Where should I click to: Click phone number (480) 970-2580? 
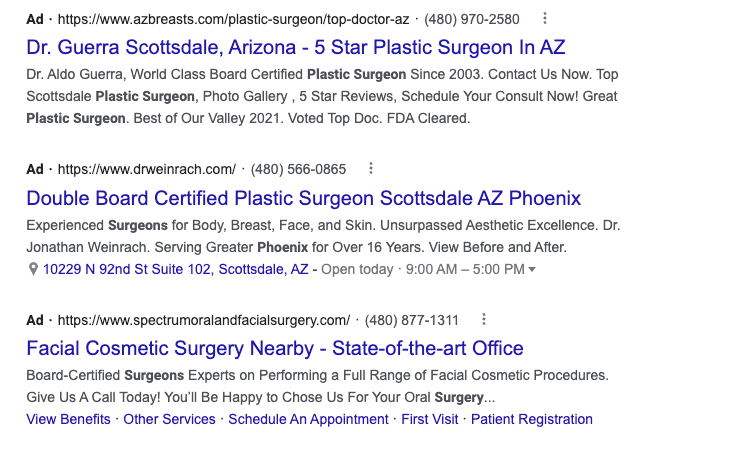tap(472, 20)
